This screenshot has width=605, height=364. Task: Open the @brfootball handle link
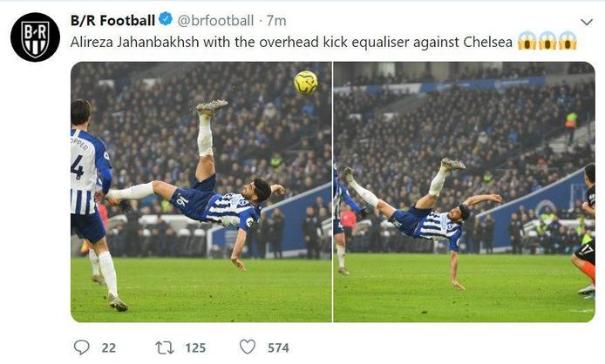216,20
